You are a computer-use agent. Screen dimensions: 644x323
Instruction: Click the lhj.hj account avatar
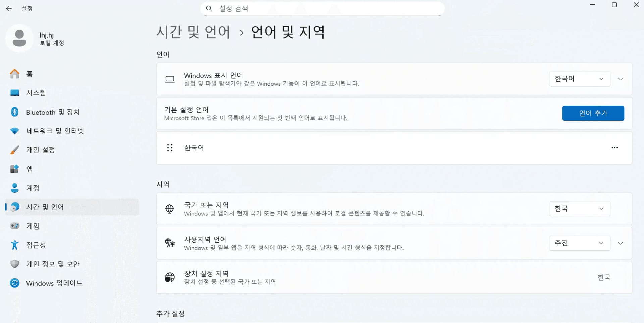[19, 38]
